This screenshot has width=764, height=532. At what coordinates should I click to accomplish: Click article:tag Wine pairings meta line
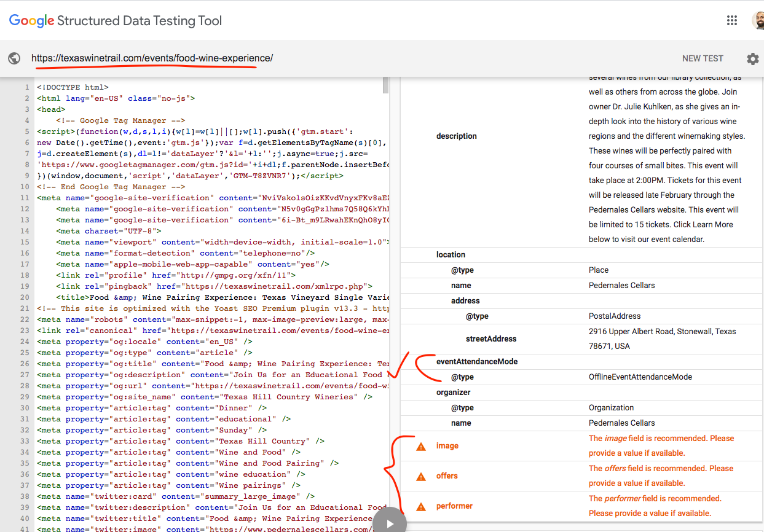point(168,485)
